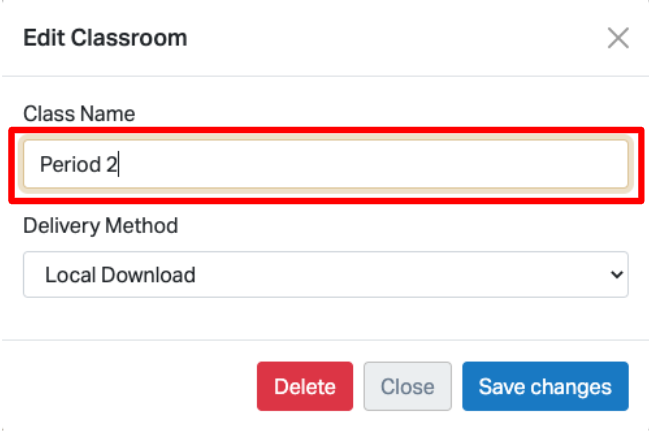Place cursor in the empty area of Class Name box
This screenshot has height=444, width=649.
pyautogui.click(x=400, y=164)
